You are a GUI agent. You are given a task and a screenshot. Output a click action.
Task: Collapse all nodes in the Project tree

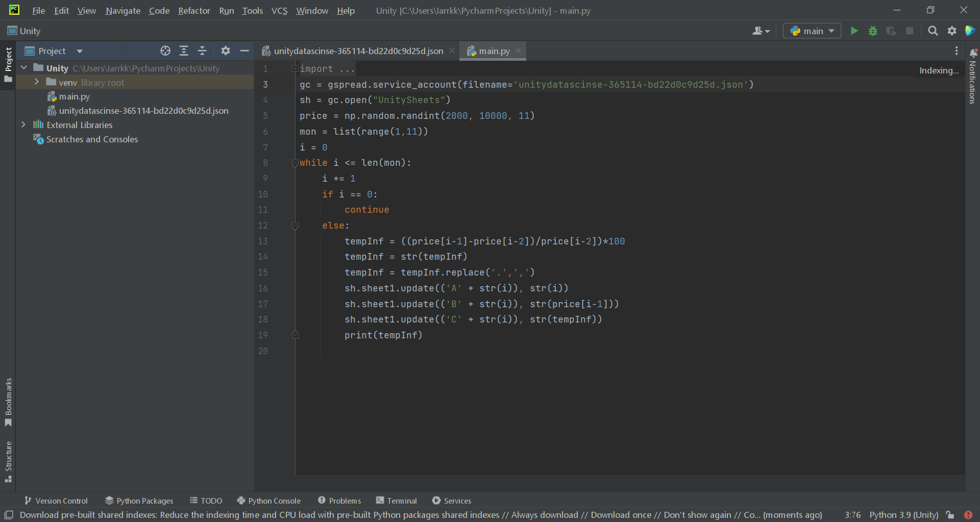click(x=202, y=51)
